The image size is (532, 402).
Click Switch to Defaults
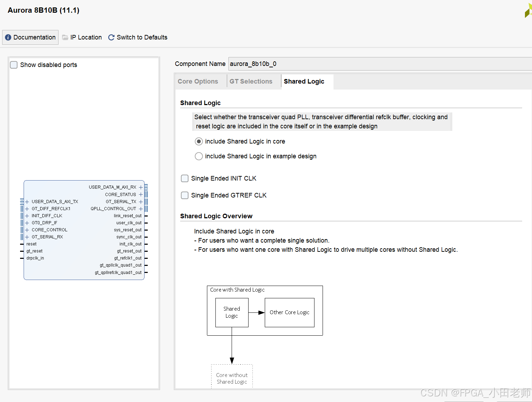pos(138,37)
